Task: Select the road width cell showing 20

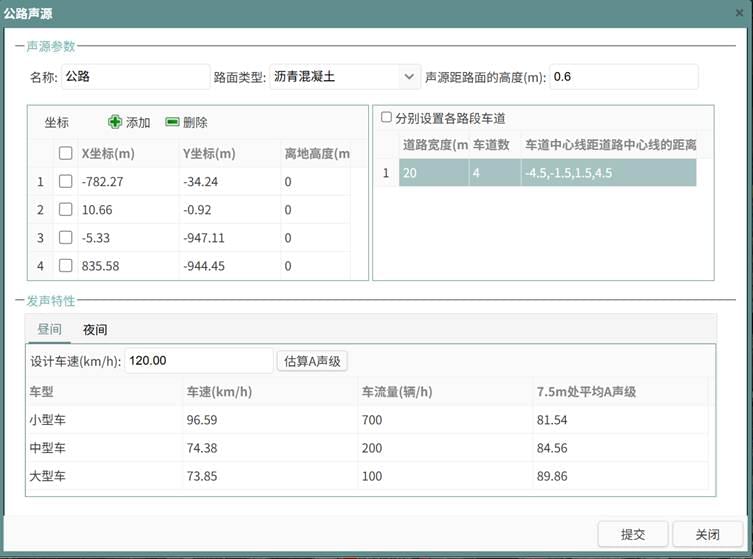Action: click(433, 173)
